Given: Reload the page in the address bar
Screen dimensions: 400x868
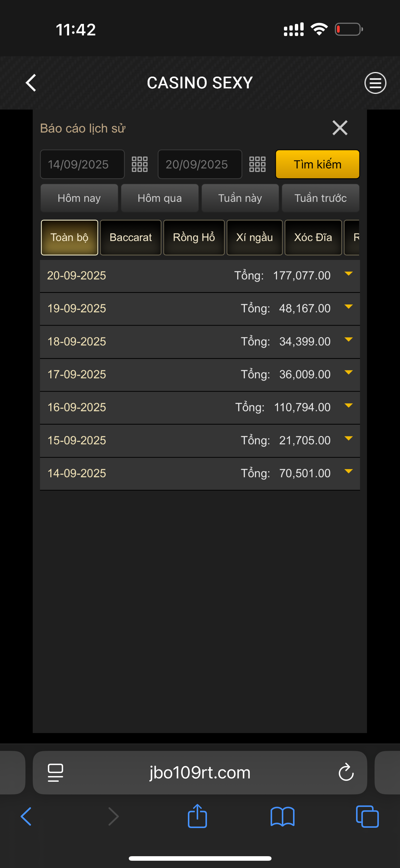Looking at the screenshot, I should click(x=346, y=772).
